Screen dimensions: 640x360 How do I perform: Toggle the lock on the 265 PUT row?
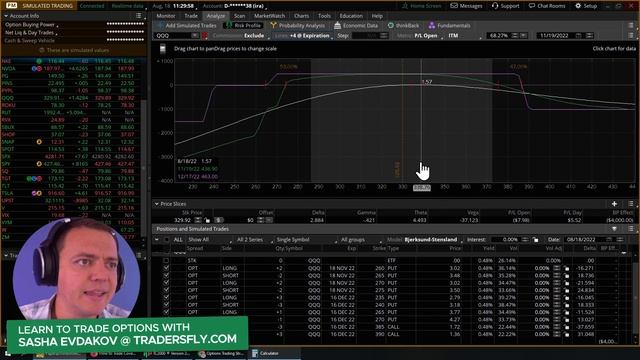tap(567, 276)
